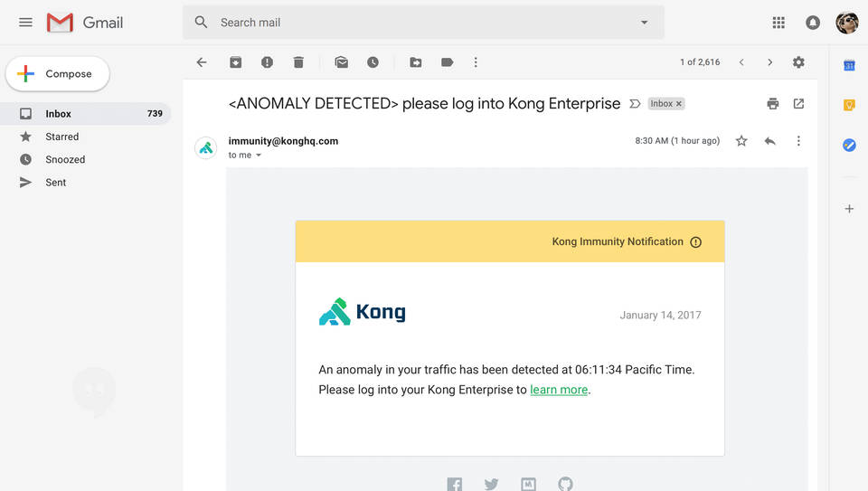Screen dimensions: 868x491
Task: Print the email using the printer icon
Action: (772, 104)
